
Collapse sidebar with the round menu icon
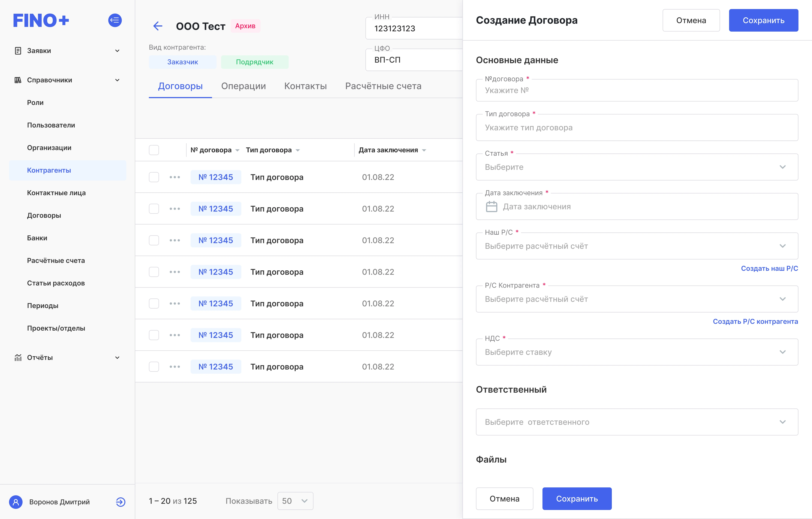click(x=115, y=20)
